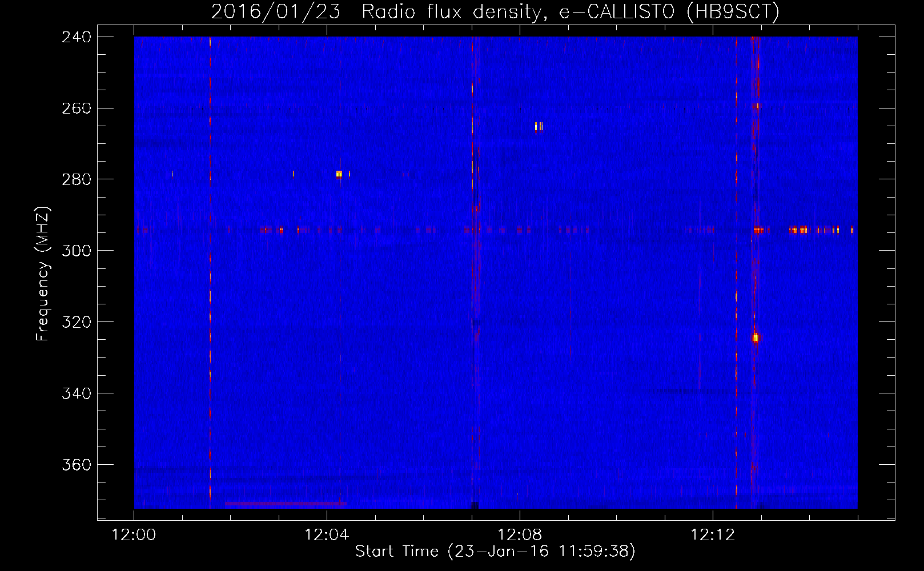Click the 300 frequency tick label

click(77, 251)
